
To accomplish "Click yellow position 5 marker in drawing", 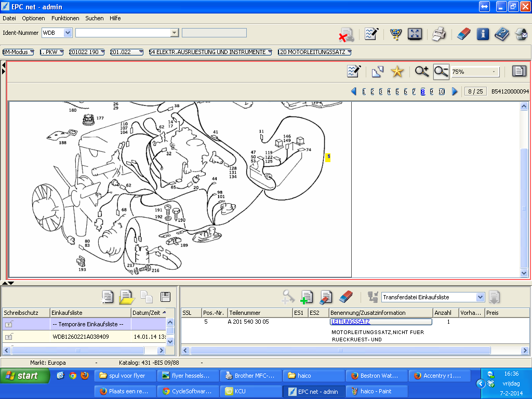I will tap(328, 157).
